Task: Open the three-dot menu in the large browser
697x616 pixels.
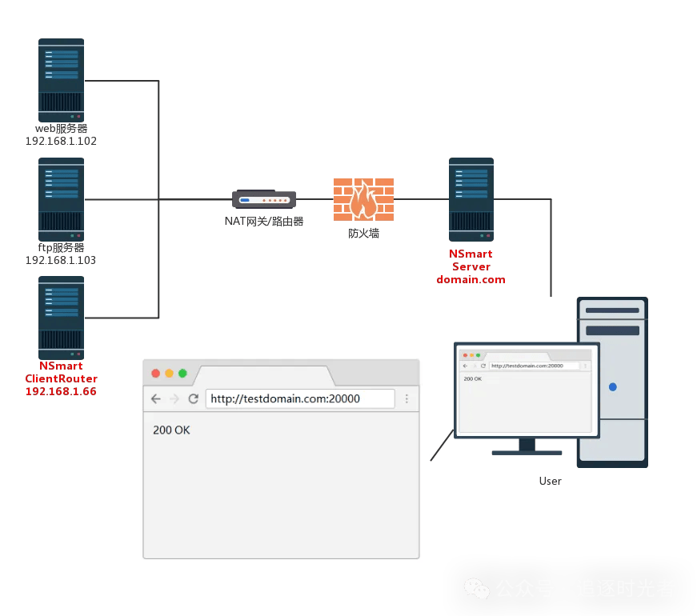Action: click(x=407, y=398)
